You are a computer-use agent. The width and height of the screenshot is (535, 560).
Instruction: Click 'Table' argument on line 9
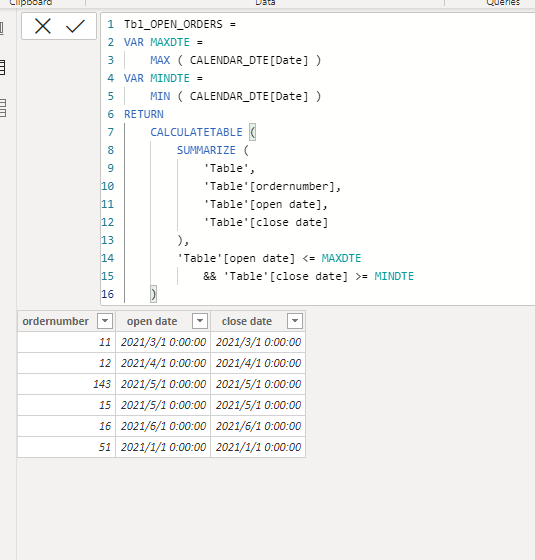(226, 168)
